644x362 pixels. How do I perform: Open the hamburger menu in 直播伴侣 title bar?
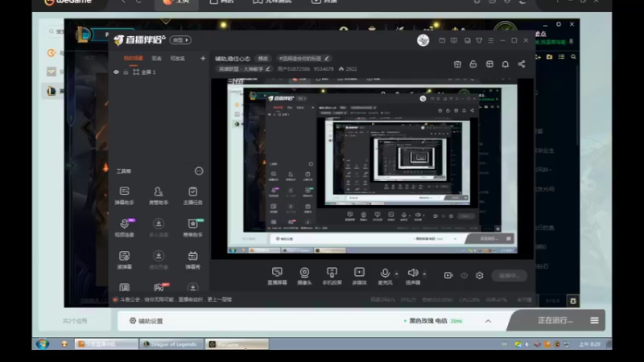coord(491,40)
